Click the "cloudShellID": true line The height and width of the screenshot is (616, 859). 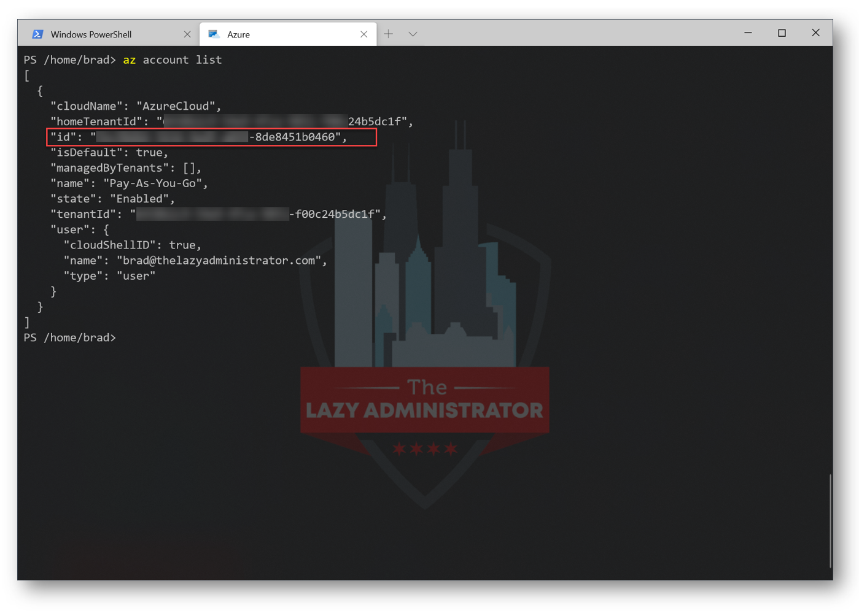[133, 245]
